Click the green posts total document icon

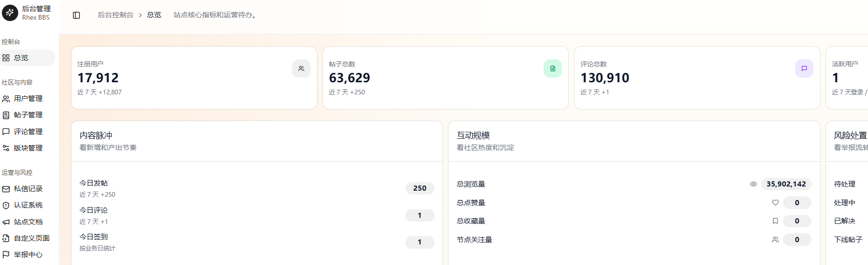coord(553,68)
